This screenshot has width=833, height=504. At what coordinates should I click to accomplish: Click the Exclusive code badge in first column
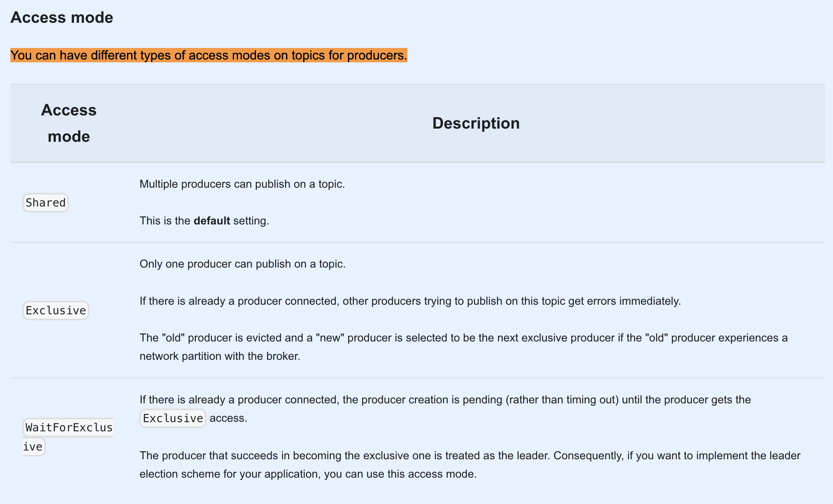[56, 311]
